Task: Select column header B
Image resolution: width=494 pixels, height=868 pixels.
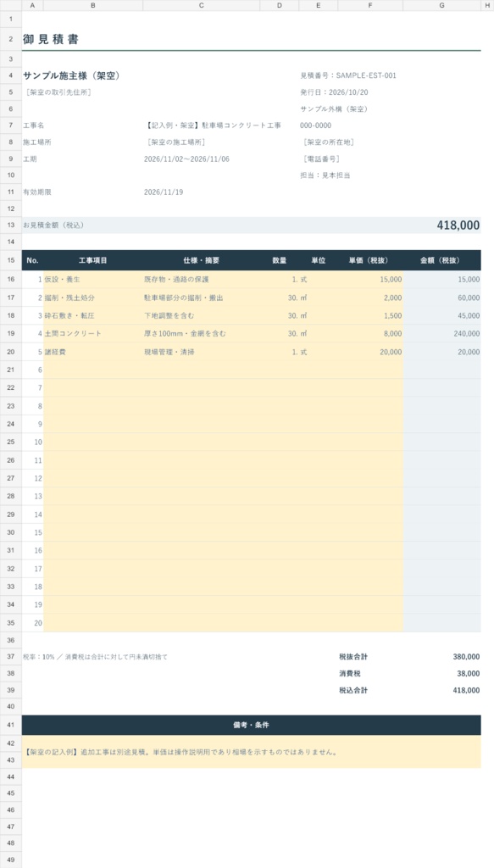Action: 93,5
